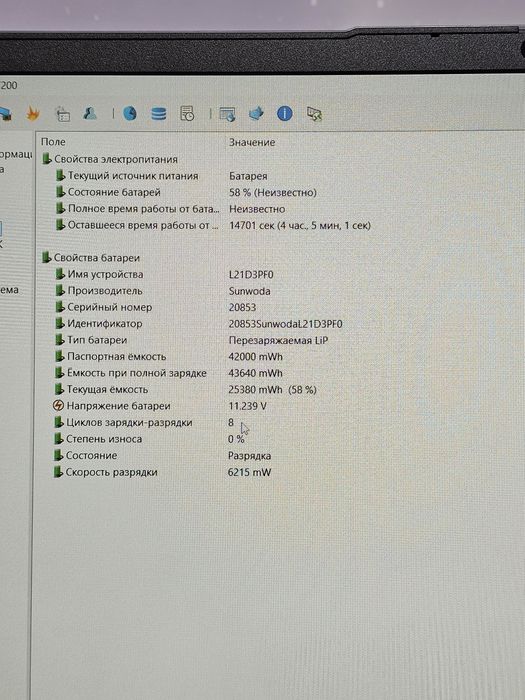Click the icon beside Циклов зарядки-разрядки
Image resolution: width=525 pixels, height=700 pixels.
pos(58,422)
